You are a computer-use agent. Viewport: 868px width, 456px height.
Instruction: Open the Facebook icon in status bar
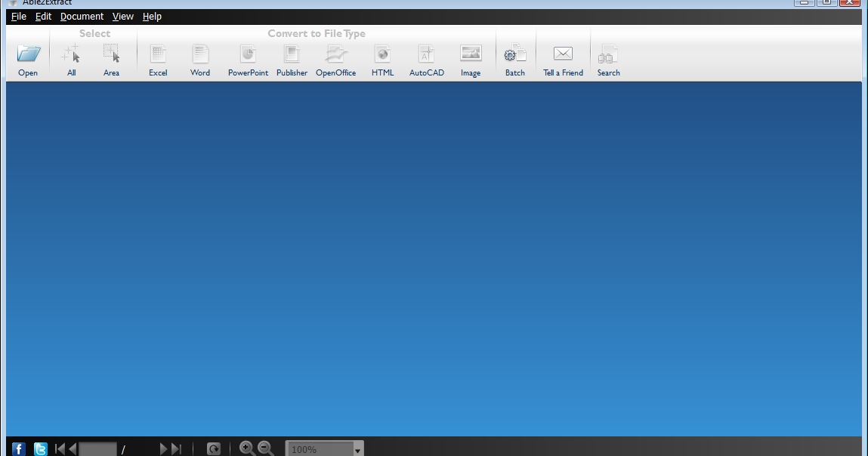pos(17,448)
